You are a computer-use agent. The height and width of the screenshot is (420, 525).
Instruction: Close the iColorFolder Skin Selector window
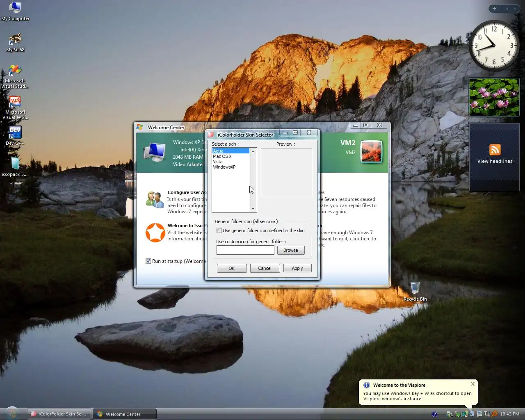pyautogui.click(x=309, y=132)
